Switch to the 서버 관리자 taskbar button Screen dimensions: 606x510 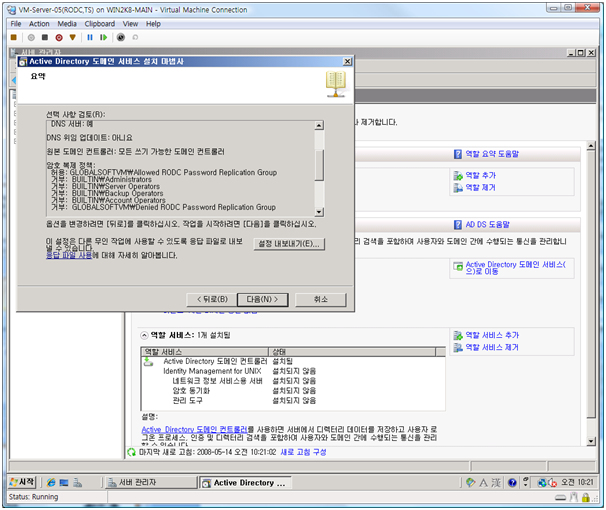(151, 483)
